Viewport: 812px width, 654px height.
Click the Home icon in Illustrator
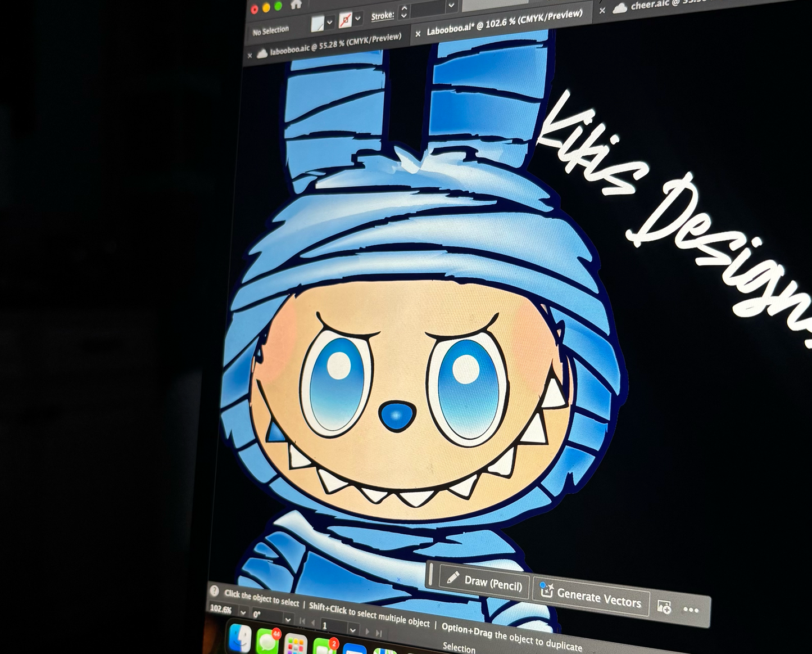click(296, 4)
